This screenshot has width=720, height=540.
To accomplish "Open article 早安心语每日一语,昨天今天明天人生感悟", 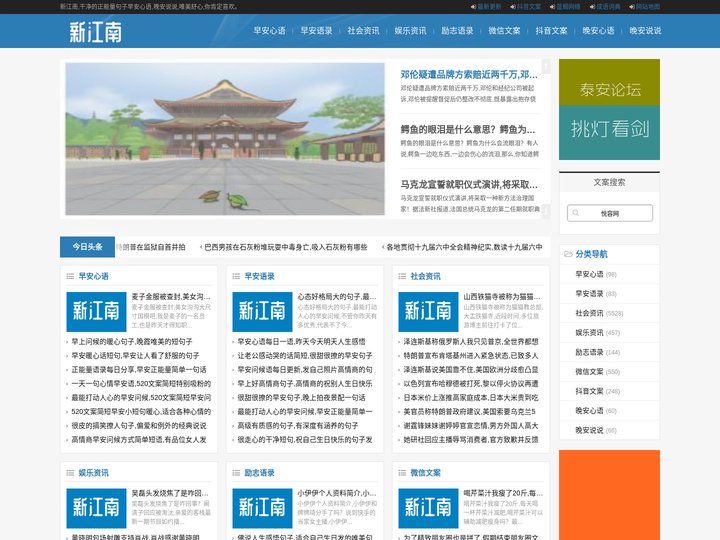I will tap(301, 342).
